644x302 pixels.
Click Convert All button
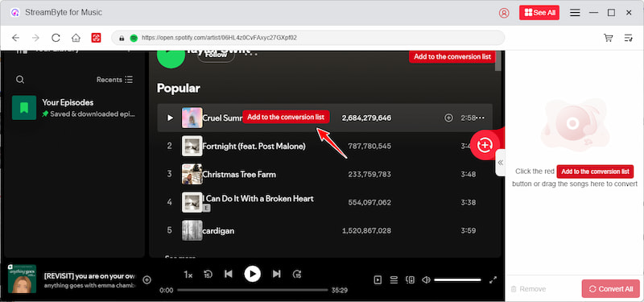[x=611, y=289]
